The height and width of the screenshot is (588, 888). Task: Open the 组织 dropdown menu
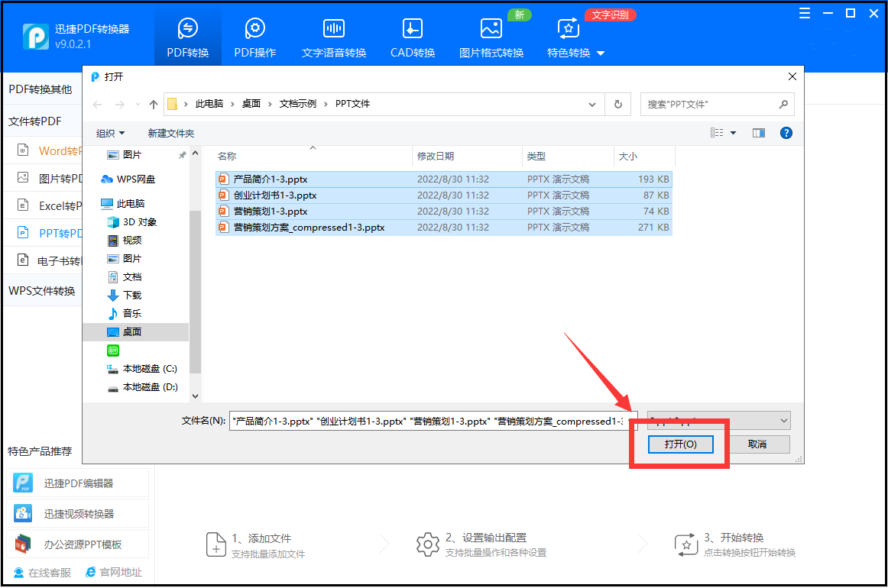click(111, 133)
